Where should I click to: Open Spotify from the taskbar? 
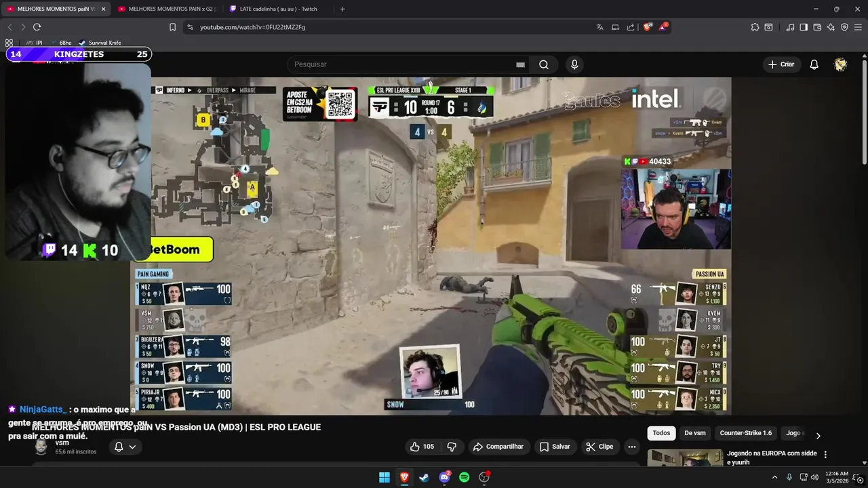(x=465, y=477)
